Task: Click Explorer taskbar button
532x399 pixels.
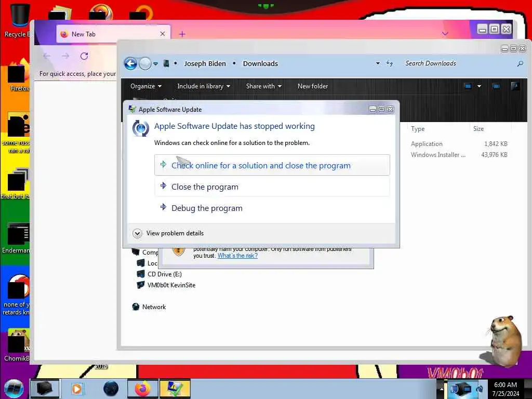Action: 45,389
